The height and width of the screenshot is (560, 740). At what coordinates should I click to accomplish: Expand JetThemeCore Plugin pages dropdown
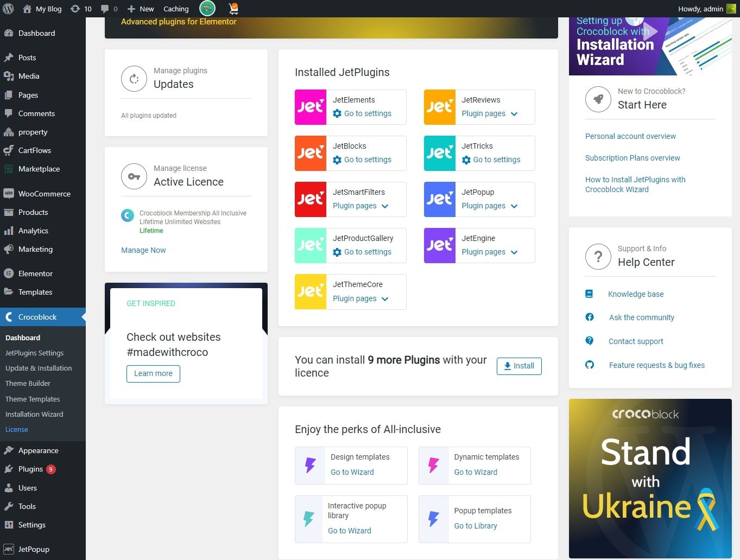tap(360, 298)
